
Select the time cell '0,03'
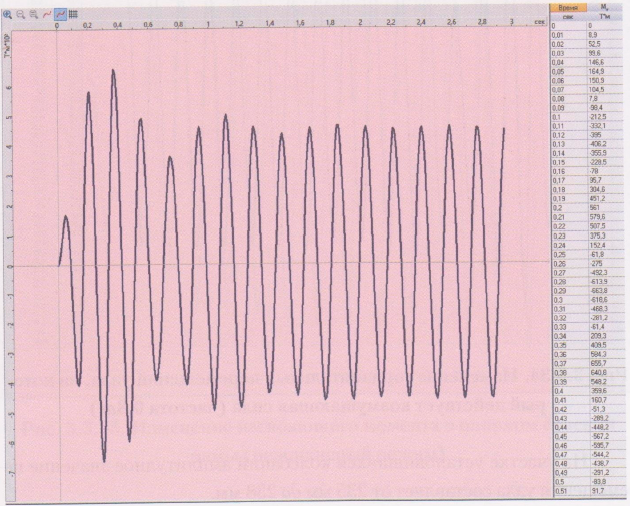coord(568,53)
